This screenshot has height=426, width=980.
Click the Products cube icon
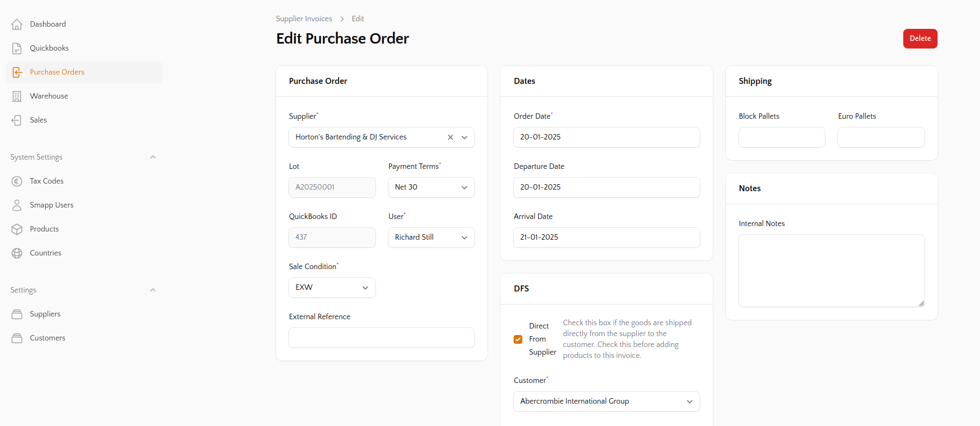tap(17, 229)
